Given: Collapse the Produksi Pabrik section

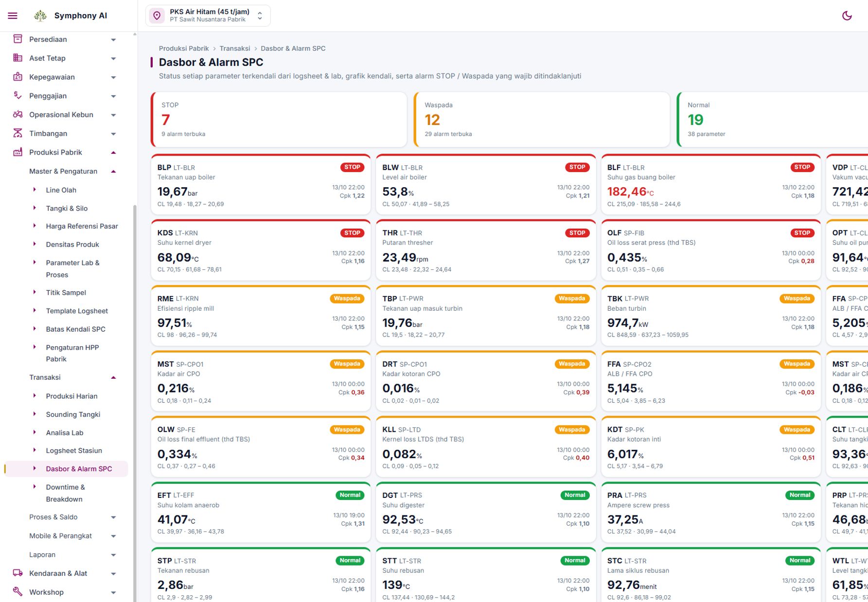Looking at the screenshot, I should pyautogui.click(x=113, y=153).
